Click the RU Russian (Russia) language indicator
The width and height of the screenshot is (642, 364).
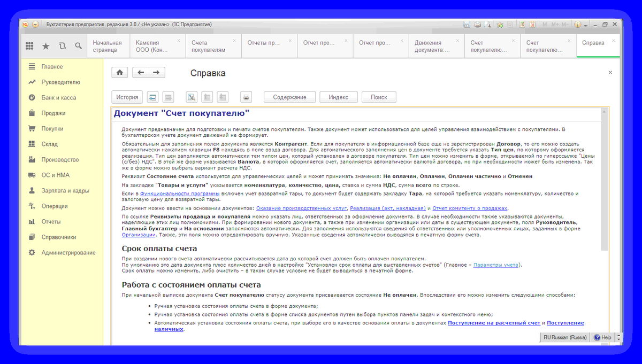coord(565,337)
